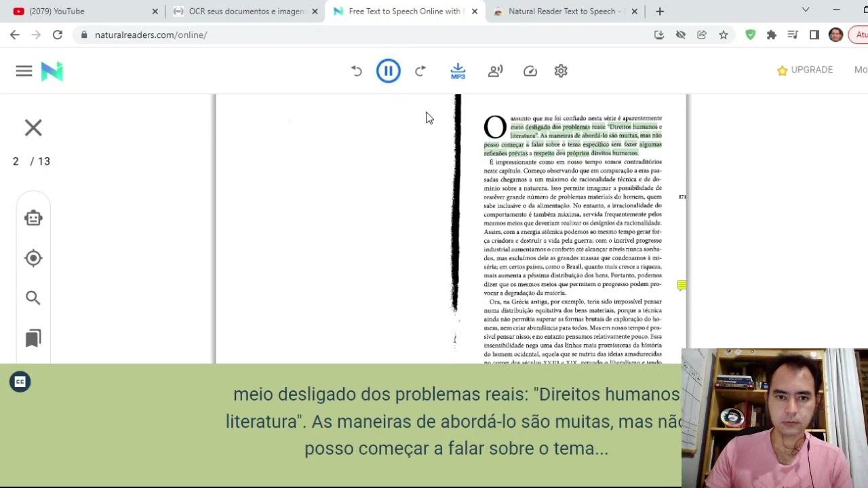
Task: Open the search magnifier in sidebar
Action: (33, 298)
